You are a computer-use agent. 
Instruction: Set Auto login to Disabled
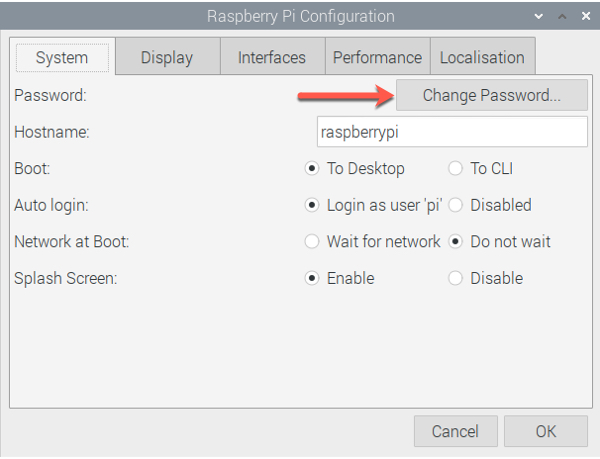456,205
